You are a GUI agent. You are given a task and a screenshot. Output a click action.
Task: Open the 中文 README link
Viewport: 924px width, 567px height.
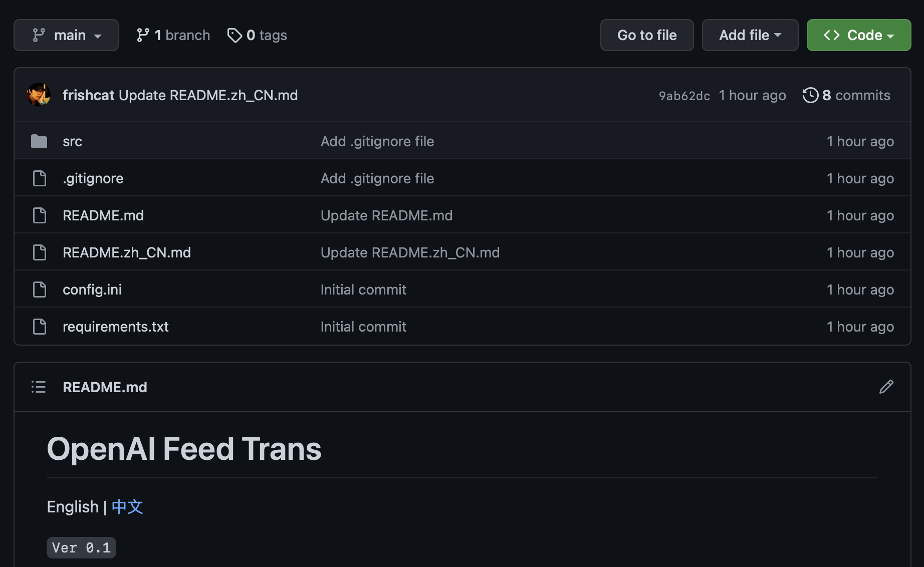pos(127,507)
